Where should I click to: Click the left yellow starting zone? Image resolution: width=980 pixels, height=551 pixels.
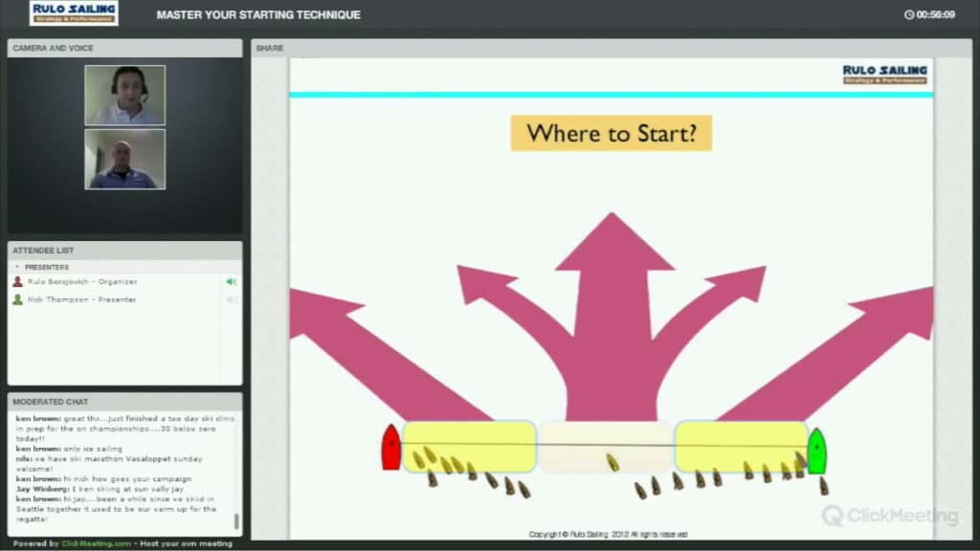pos(468,446)
